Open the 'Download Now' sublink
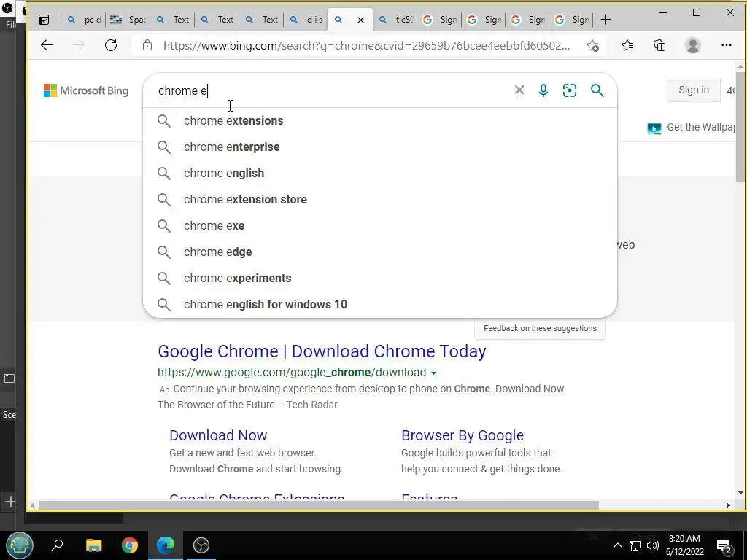This screenshot has height=560, width=747. pyautogui.click(x=218, y=435)
